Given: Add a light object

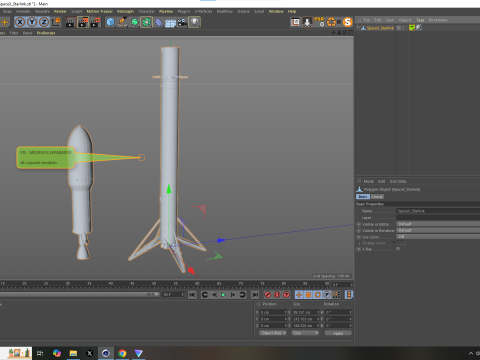Looking at the screenshot, I should click(x=194, y=22).
